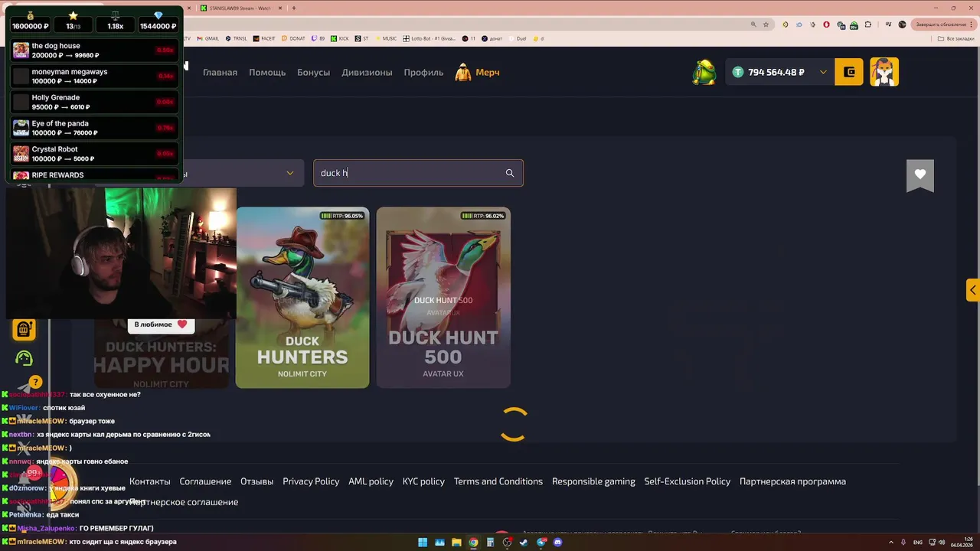Open a new browser tab

pyautogui.click(x=294, y=8)
